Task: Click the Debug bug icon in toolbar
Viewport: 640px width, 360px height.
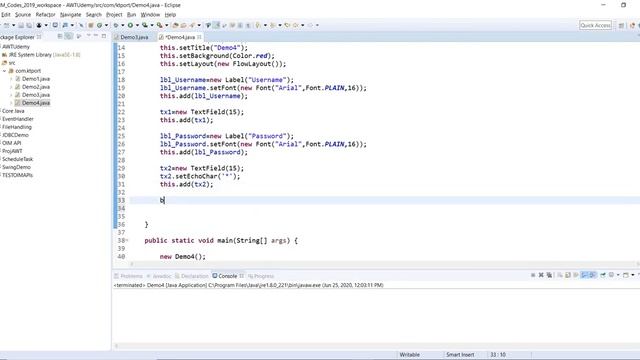Action: [116, 25]
